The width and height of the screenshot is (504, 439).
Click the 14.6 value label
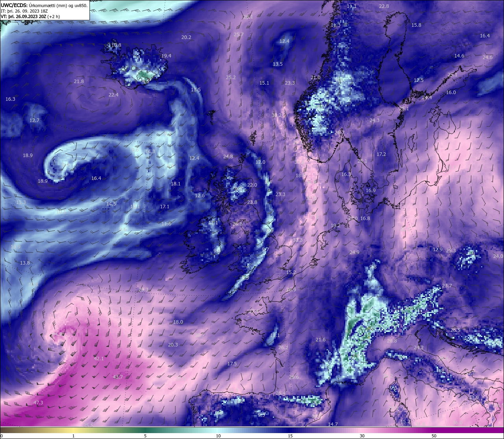pyautogui.click(x=459, y=56)
